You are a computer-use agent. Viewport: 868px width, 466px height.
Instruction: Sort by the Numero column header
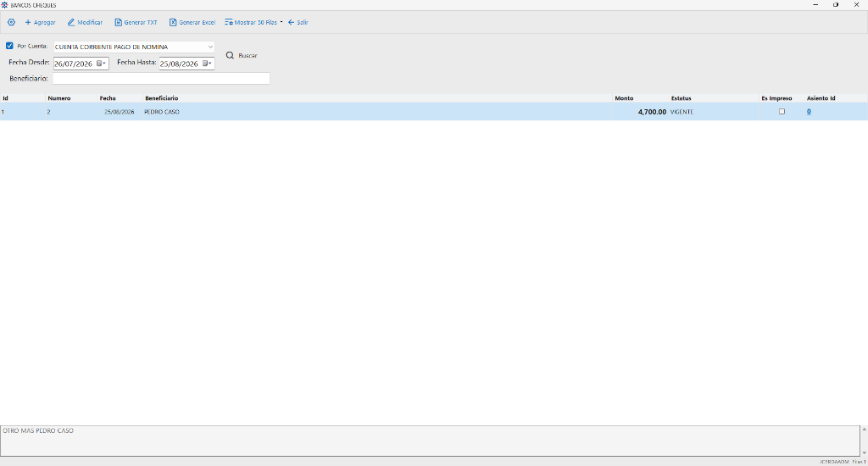click(x=71, y=98)
